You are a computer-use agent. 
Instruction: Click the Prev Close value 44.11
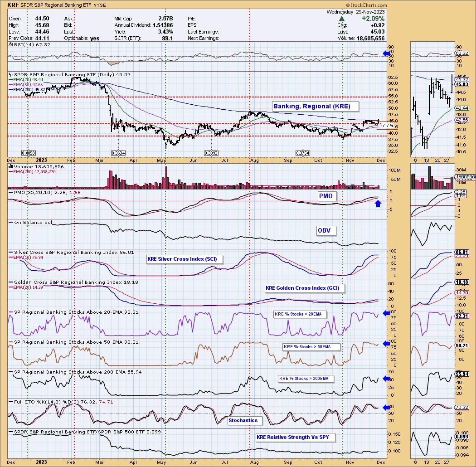click(x=42, y=38)
